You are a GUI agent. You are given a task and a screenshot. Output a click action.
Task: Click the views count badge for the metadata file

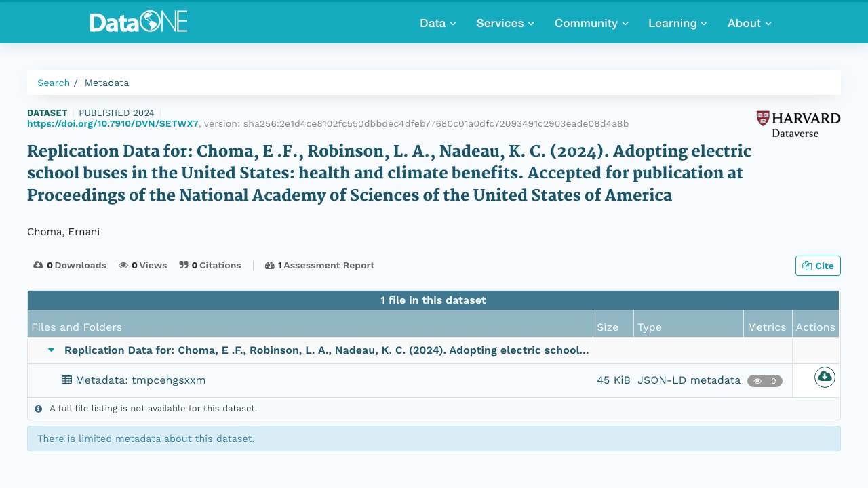(765, 381)
